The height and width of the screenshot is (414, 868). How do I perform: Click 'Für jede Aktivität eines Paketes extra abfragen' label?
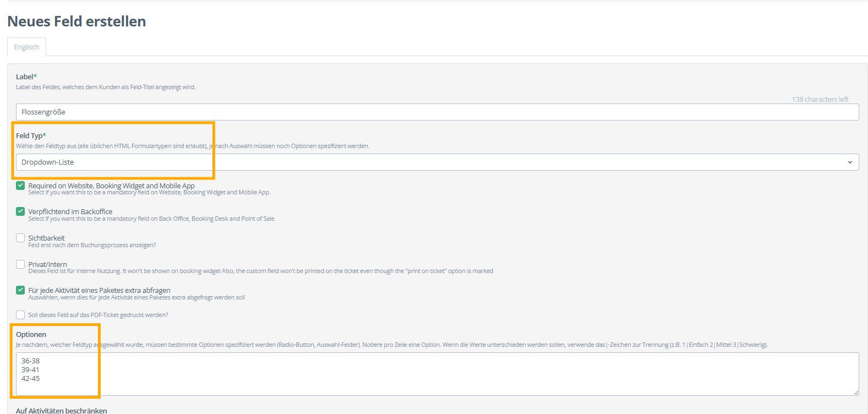pyautogui.click(x=99, y=290)
